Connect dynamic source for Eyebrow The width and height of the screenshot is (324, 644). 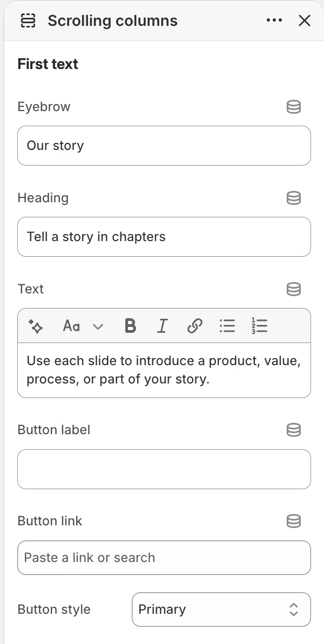[x=294, y=107]
